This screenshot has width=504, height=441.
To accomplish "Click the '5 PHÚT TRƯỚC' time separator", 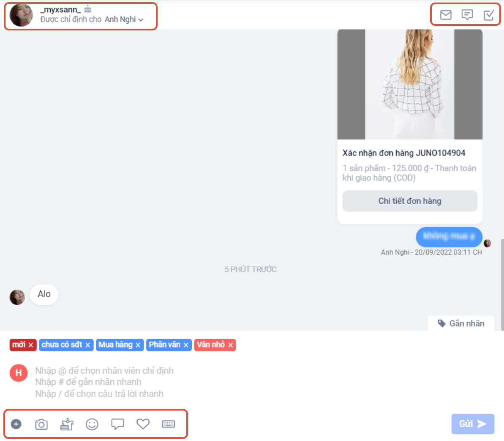I will (x=251, y=269).
